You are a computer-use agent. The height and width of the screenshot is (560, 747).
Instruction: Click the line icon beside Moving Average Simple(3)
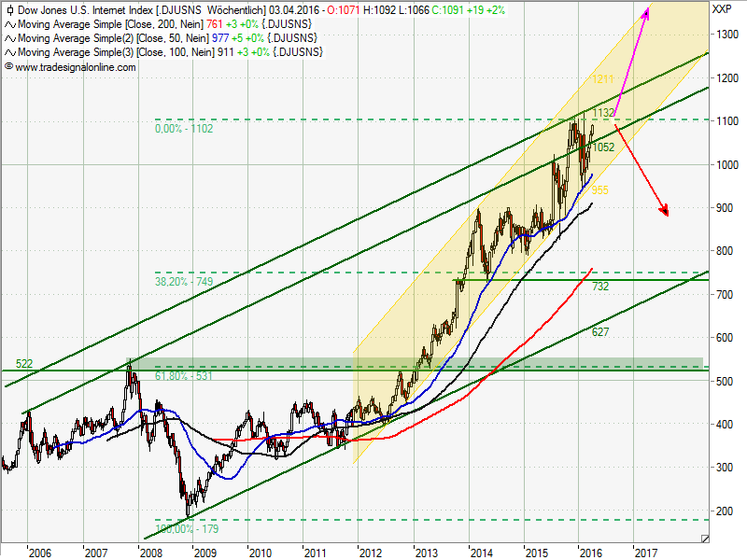[x=10, y=52]
